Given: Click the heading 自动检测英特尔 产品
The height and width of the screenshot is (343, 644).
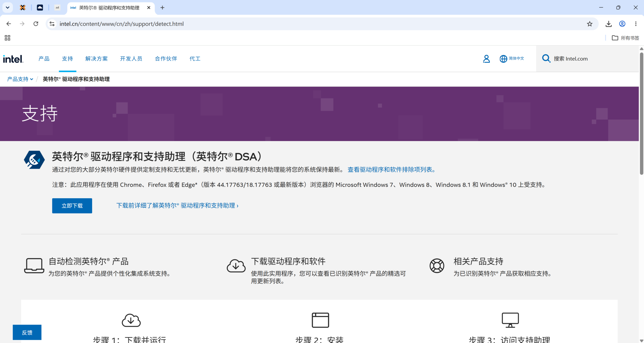Looking at the screenshot, I should point(89,261).
